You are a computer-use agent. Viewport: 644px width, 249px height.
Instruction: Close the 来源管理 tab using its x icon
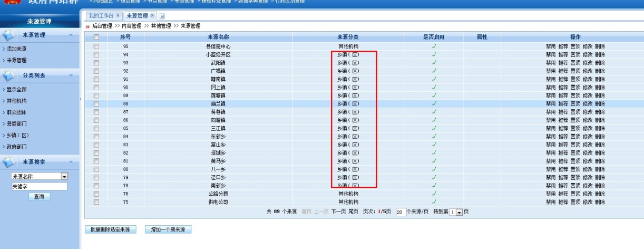[x=153, y=16]
